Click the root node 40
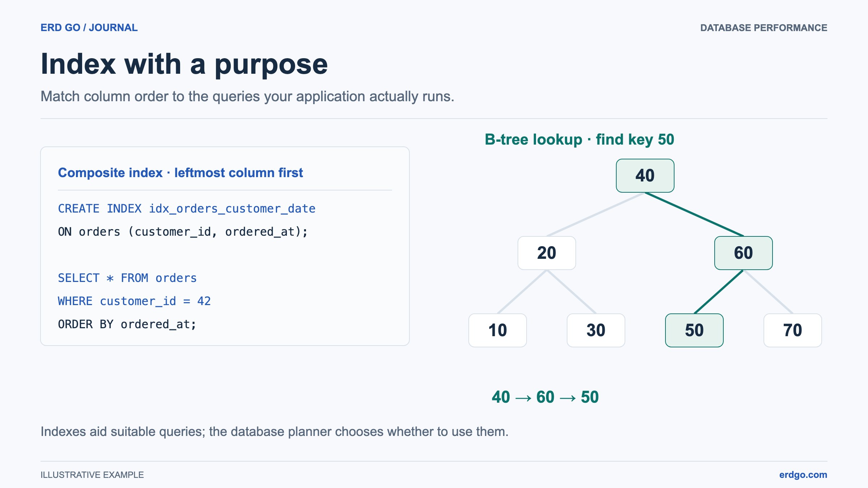Viewport: 868px width, 488px height. [x=645, y=176]
